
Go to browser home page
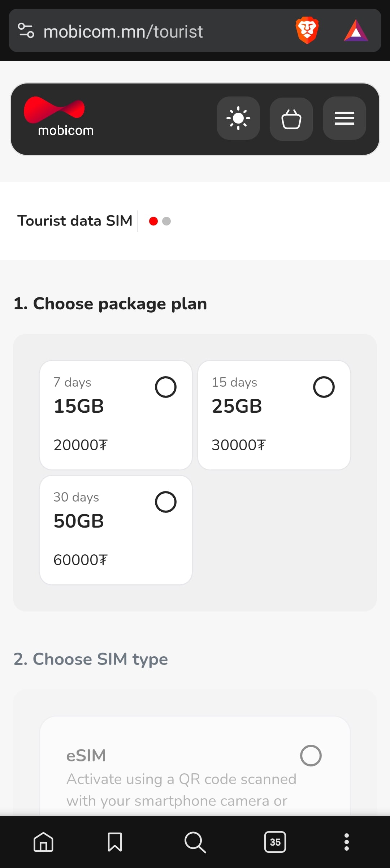point(43,842)
